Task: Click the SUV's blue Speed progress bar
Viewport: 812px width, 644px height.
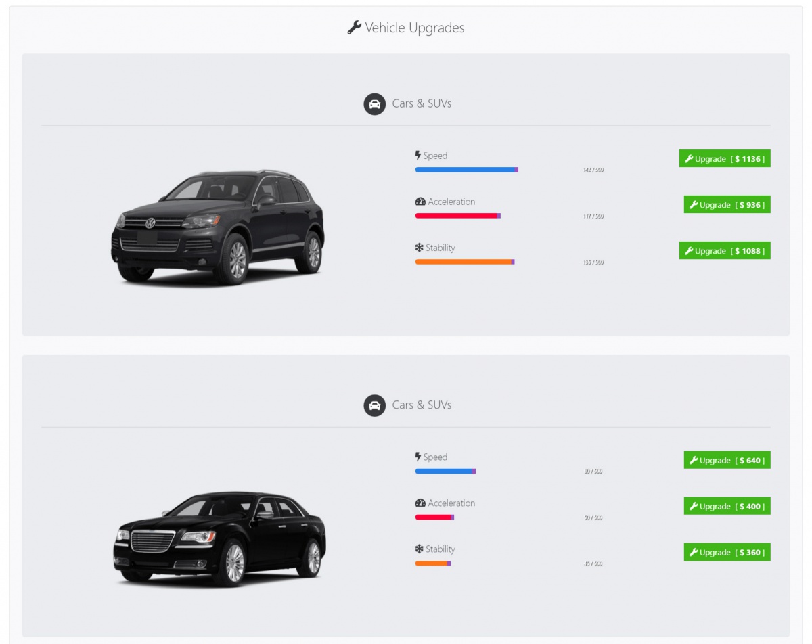Action: (x=466, y=170)
